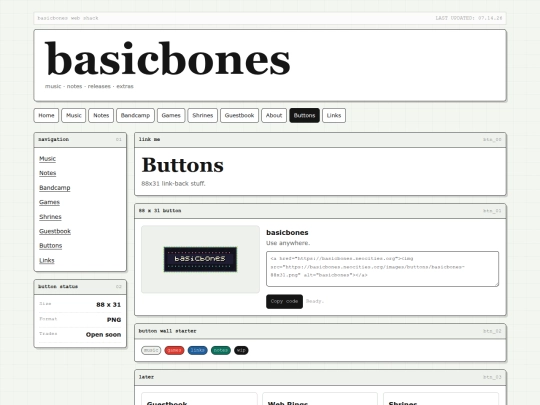Click the 'Buttons' page heading

point(183,165)
